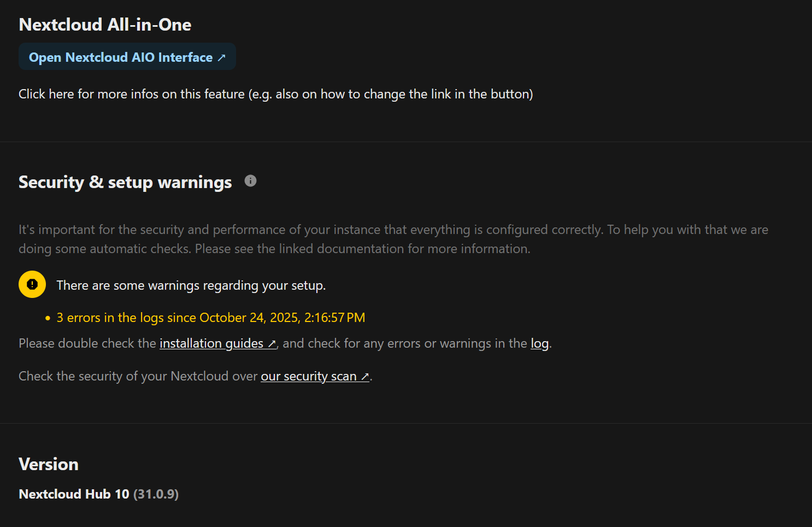Click the arrow icon after installation guides
This screenshot has width=812, height=527.
[272, 344]
